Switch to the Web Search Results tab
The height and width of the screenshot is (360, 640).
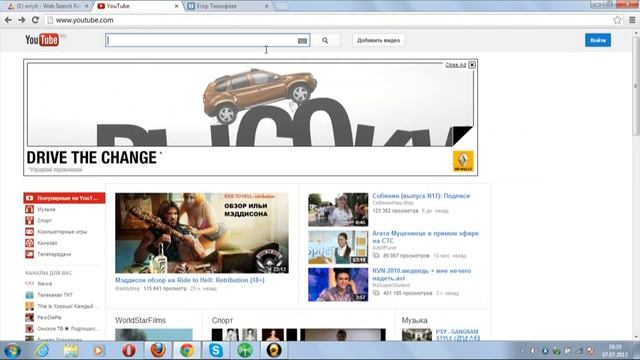(x=48, y=6)
